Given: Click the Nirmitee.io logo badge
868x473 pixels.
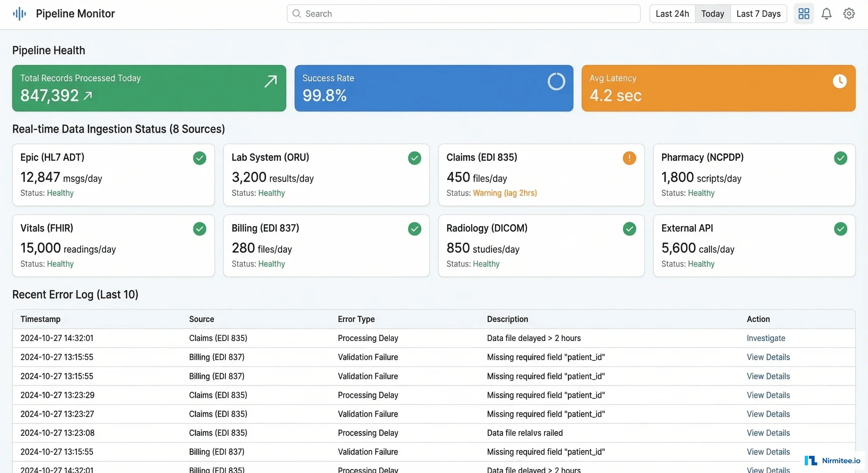Looking at the screenshot, I should (832, 460).
